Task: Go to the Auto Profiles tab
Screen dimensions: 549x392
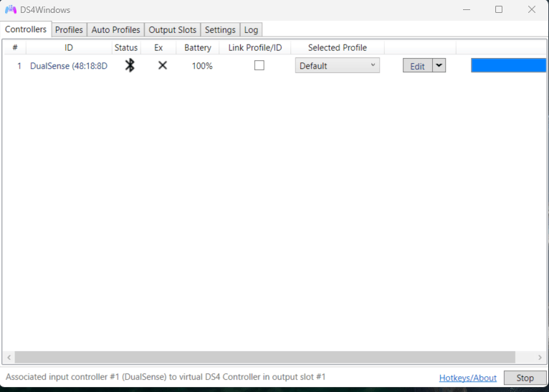Action: [x=115, y=30]
